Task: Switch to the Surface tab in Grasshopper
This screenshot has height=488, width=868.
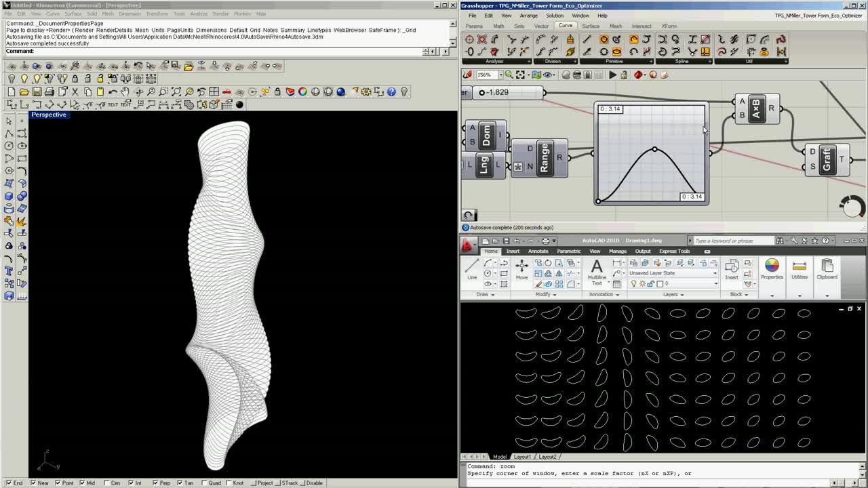Action: [590, 26]
